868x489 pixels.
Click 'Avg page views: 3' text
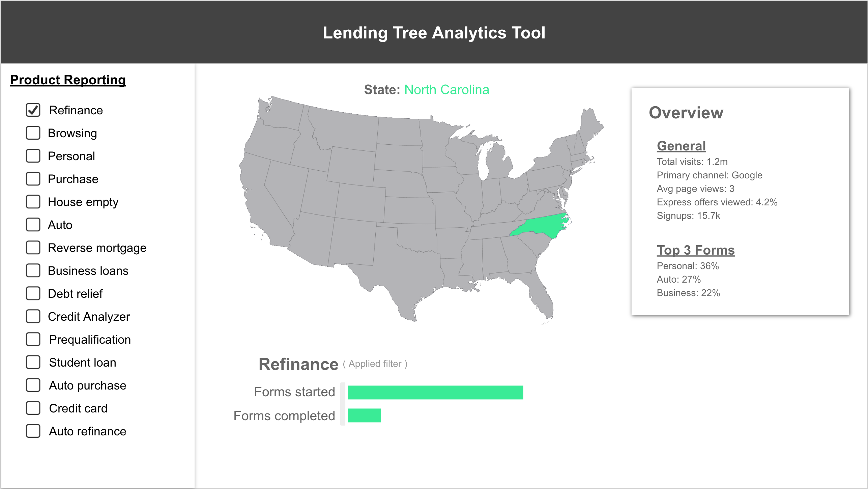click(695, 189)
